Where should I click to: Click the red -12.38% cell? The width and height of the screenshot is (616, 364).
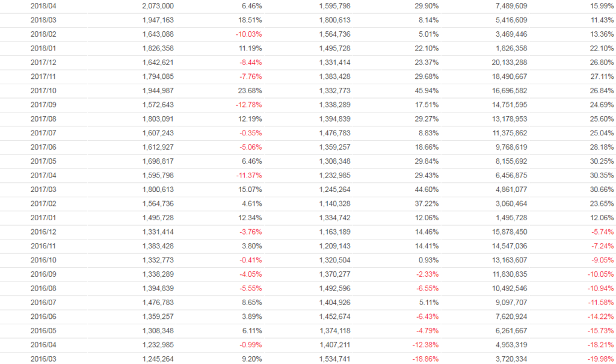425,345
